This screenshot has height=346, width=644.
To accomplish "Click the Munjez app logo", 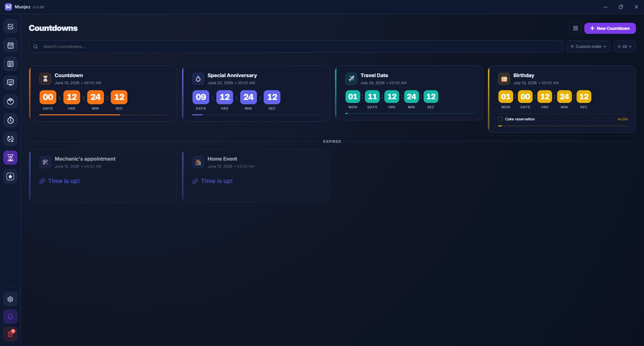I will click(8, 7).
